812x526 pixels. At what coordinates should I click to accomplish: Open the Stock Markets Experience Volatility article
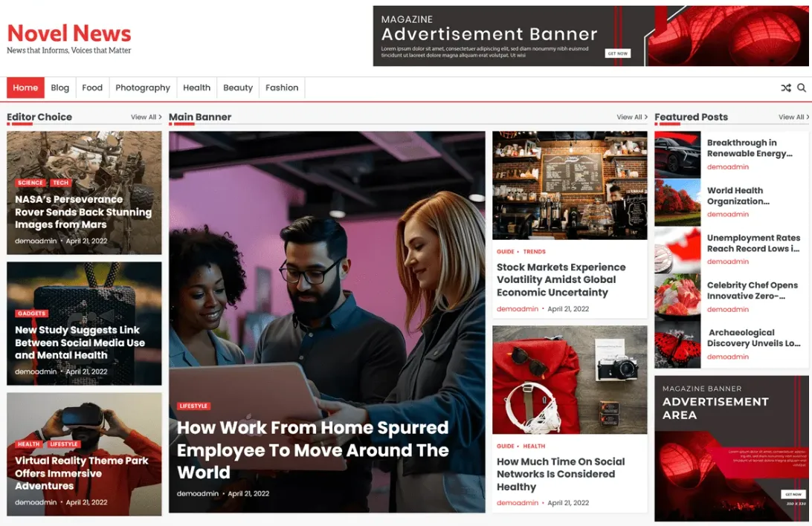[x=561, y=280]
